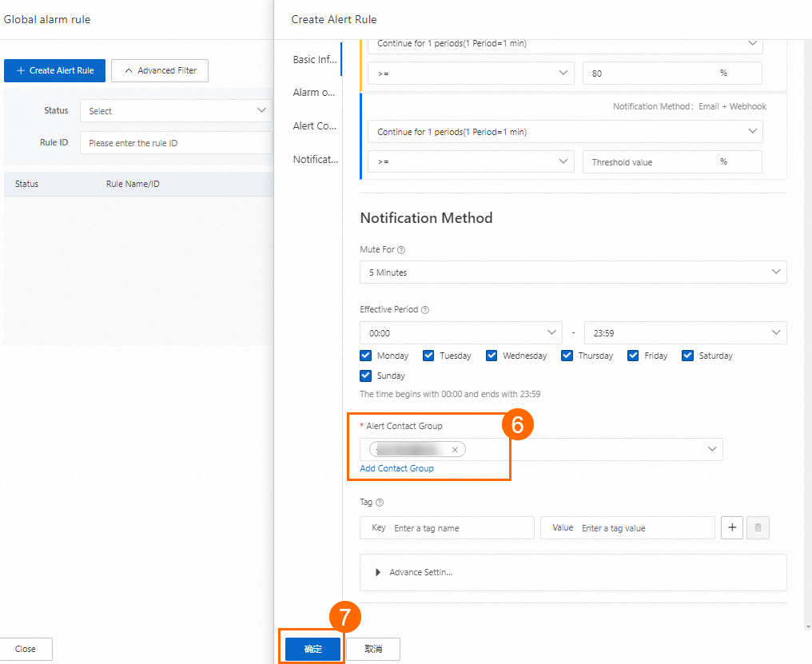
Task: Click the Add Contact Group link
Action: click(396, 468)
